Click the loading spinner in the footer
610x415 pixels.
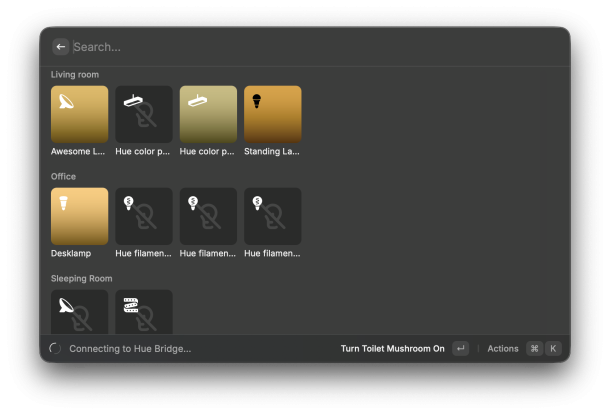point(54,349)
